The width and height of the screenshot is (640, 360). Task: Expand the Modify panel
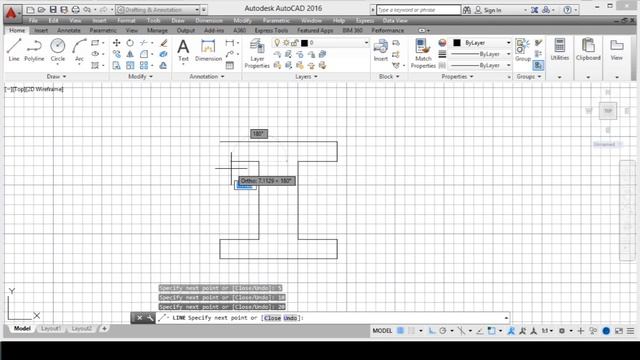coord(140,76)
